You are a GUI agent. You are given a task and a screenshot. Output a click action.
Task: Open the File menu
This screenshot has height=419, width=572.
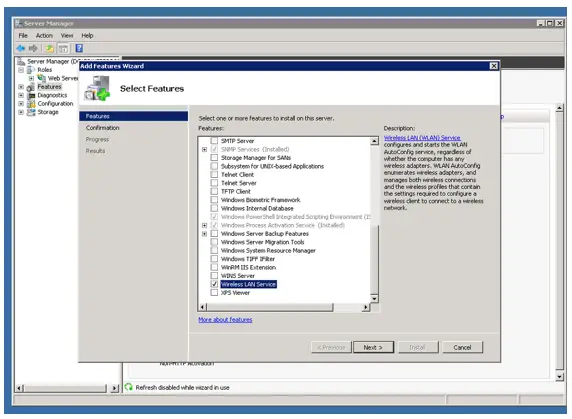tap(23, 35)
